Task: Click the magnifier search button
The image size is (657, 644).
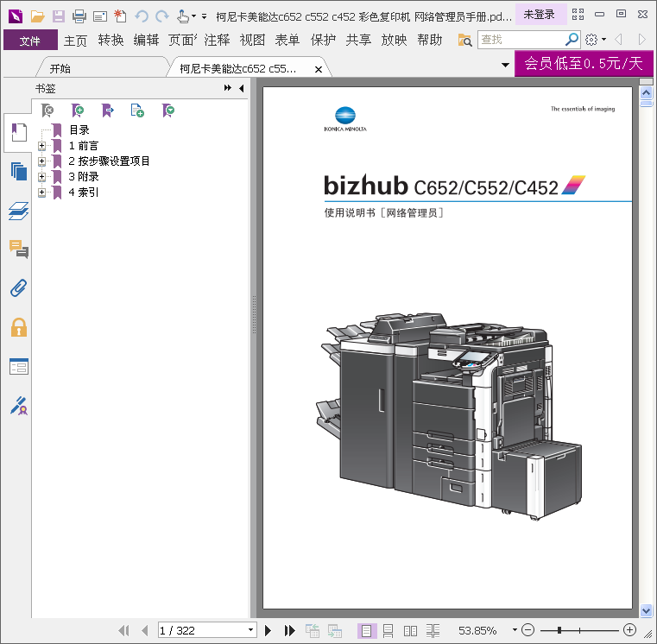Action: pyautogui.click(x=572, y=40)
